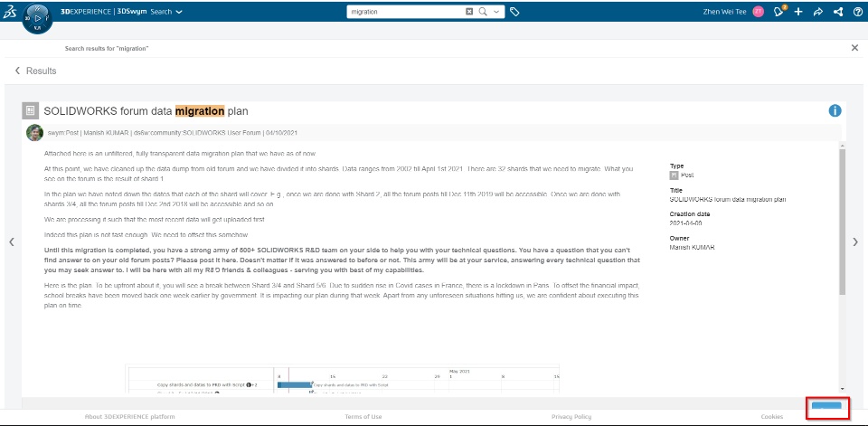Click scrollbar up arrow in post
This screenshot has width=868, height=426.
pos(843,145)
